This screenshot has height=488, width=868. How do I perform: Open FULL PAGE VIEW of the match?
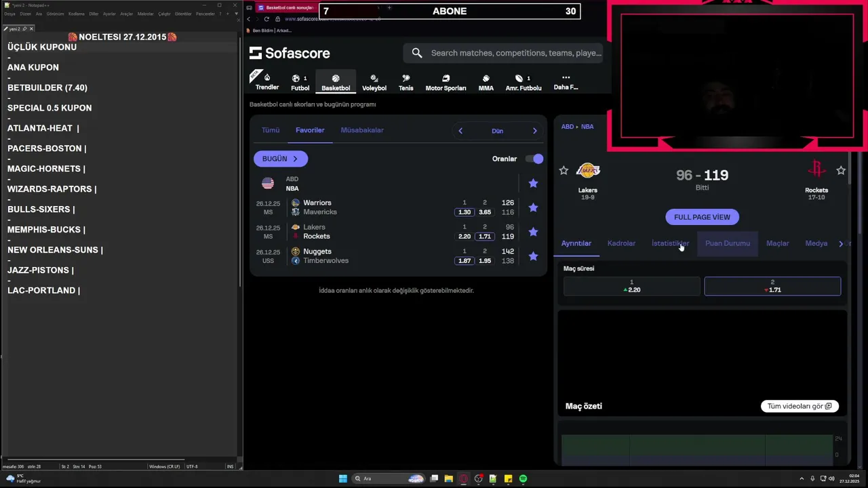tap(702, 217)
